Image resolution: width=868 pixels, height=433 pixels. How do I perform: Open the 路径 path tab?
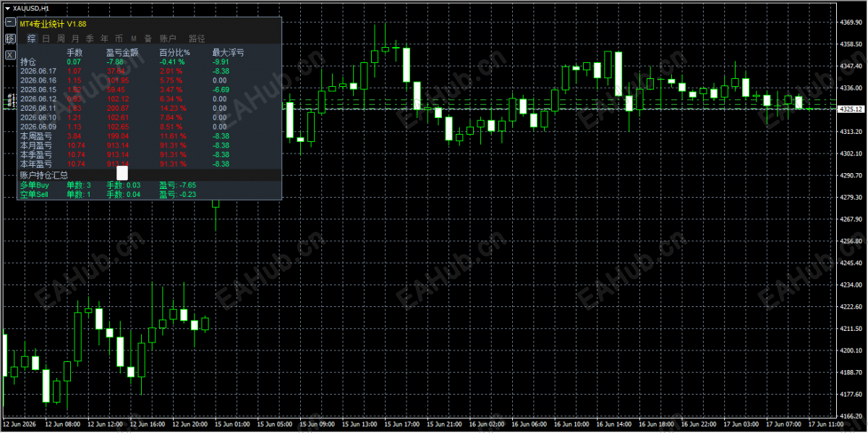pyautogui.click(x=197, y=38)
